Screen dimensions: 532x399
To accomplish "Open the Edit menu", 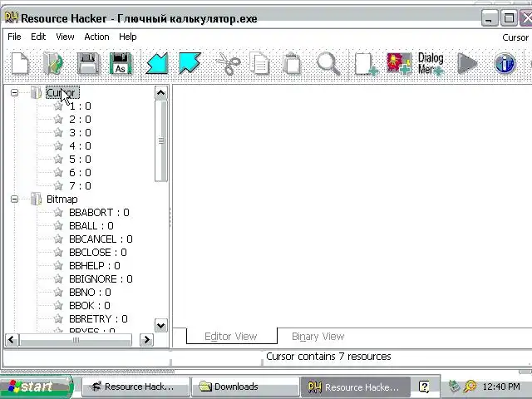I will tap(38, 37).
